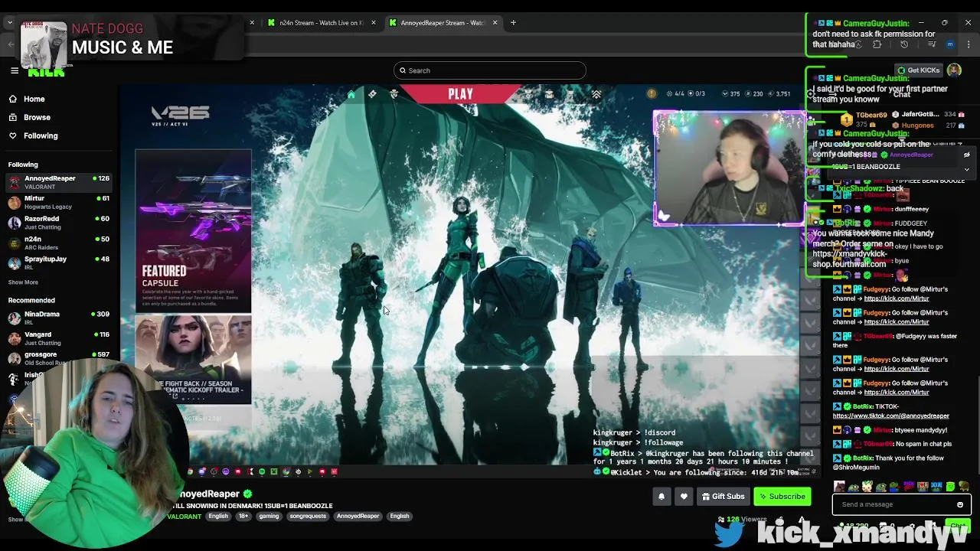Hide the pinned chat message
Image resolution: width=980 pixels, height=551 pixels.
[x=966, y=155]
